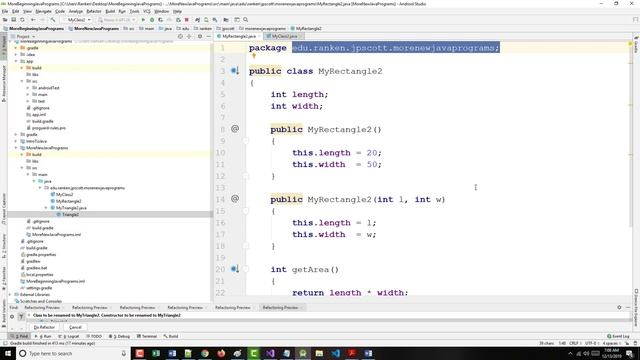Click the Sync refresh icon in toolbar
The image size is (640, 360).
click(x=22, y=20)
